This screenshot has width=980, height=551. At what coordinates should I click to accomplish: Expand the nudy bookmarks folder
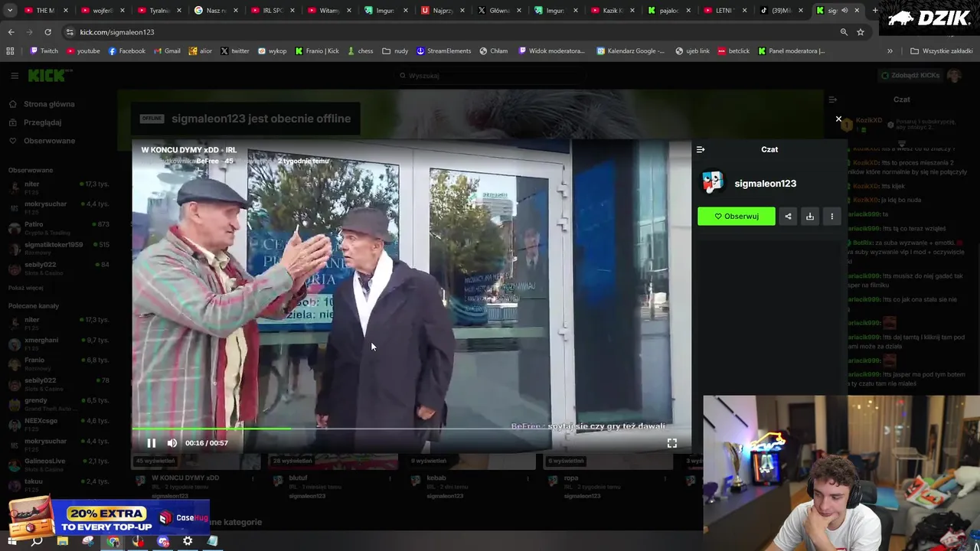pos(395,51)
